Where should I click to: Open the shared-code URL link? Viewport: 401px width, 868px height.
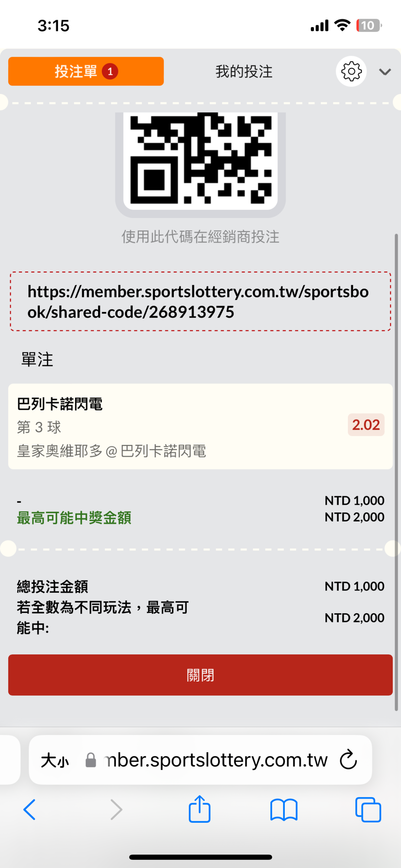click(x=198, y=302)
